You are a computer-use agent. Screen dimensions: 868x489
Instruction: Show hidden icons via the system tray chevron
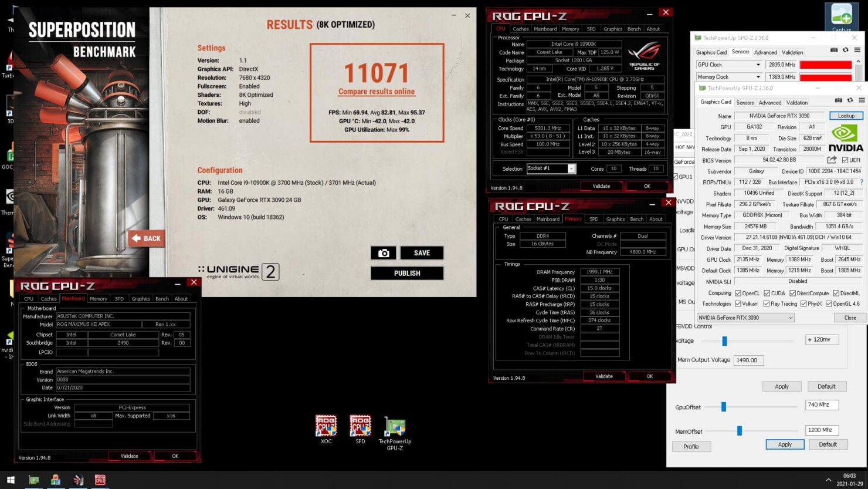point(828,480)
